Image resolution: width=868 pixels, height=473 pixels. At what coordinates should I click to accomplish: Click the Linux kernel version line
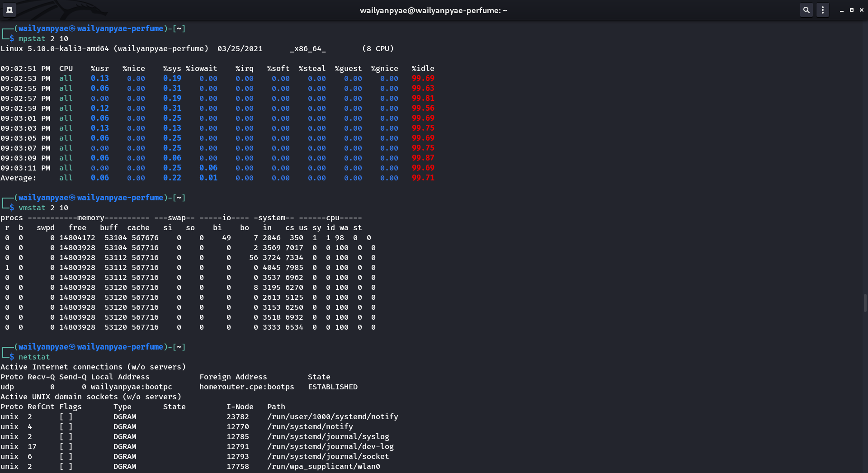click(x=104, y=49)
